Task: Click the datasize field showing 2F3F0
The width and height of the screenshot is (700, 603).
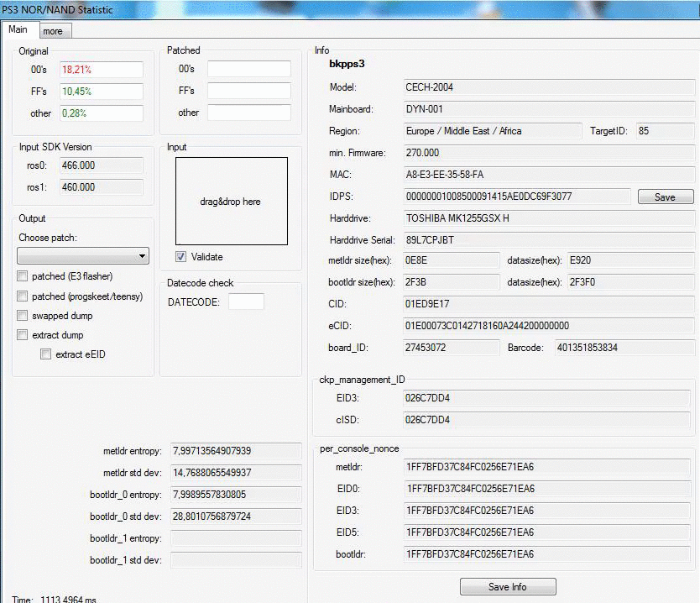Action: (x=630, y=282)
